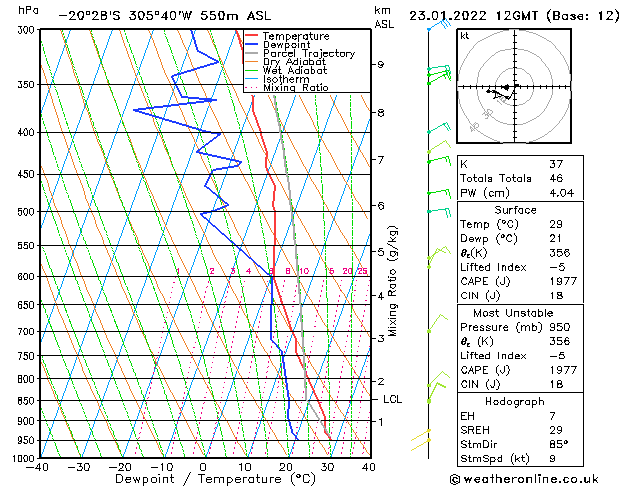Click the 700 pressure level label

(28, 332)
